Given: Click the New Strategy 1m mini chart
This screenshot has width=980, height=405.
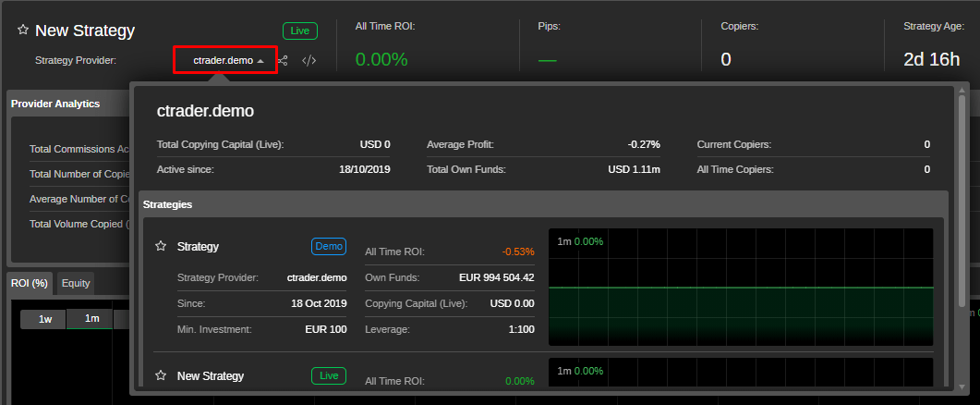Looking at the screenshot, I should point(741,374).
